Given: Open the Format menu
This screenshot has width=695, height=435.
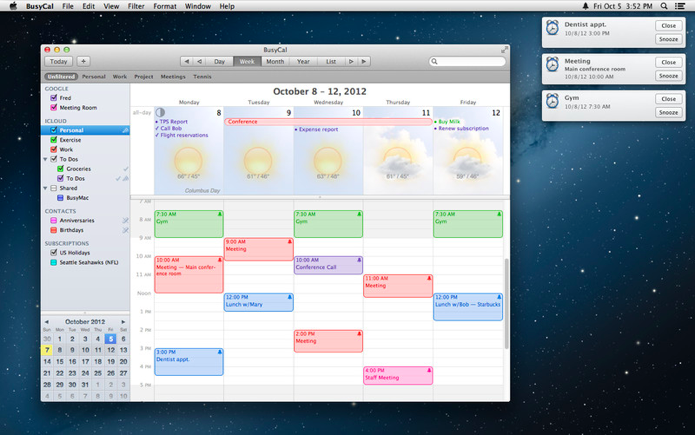Looking at the screenshot, I should point(164,6).
